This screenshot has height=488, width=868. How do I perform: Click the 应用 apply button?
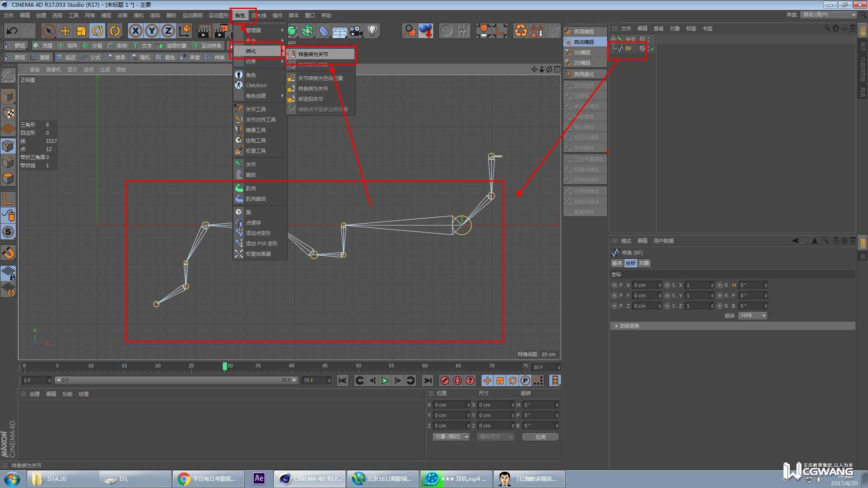(x=540, y=436)
